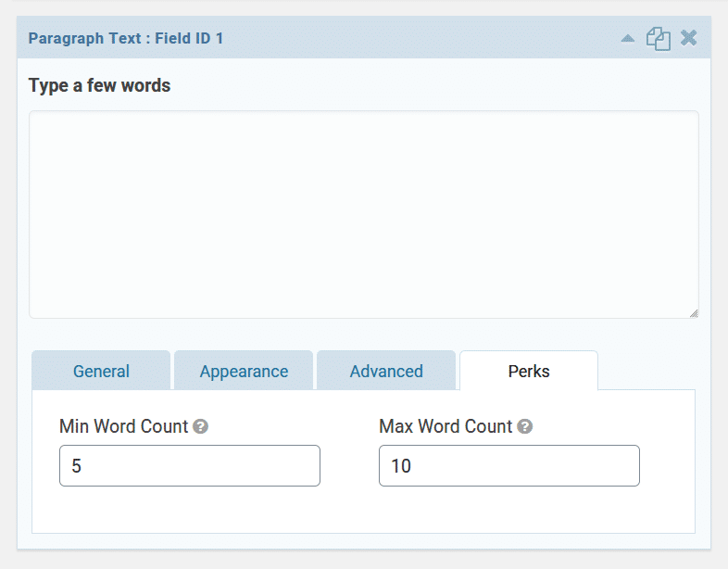Click the Paragraph Text : Field ID 1 header
Viewport: 728px width, 569px height.
126,38
